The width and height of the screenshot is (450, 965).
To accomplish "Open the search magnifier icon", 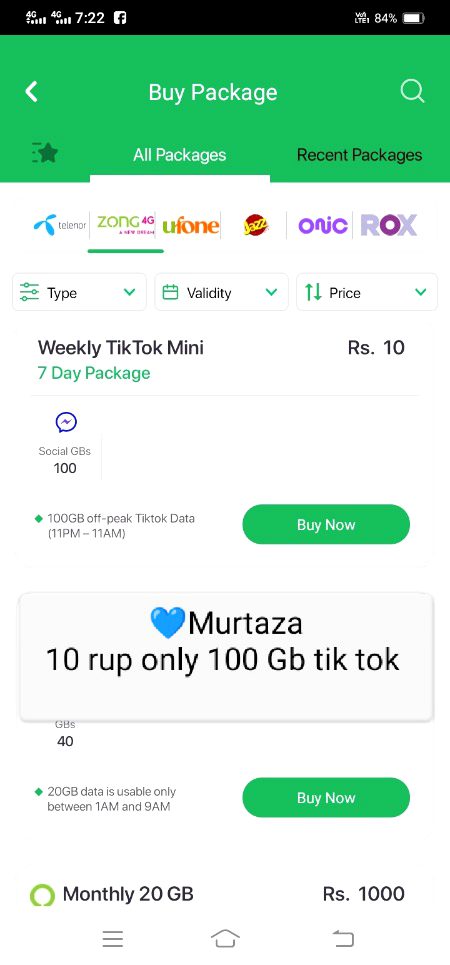I will click(x=412, y=92).
